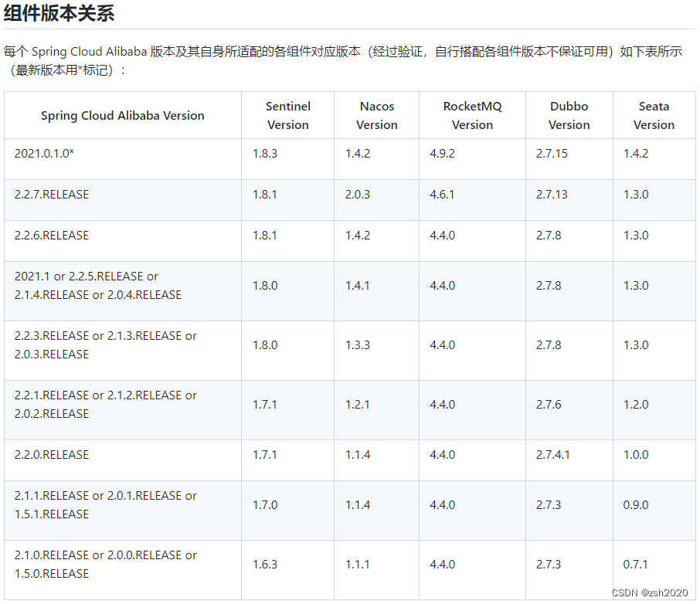Click Sentinel value 1.8.3
This screenshot has height=604, width=700.
point(265,154)
